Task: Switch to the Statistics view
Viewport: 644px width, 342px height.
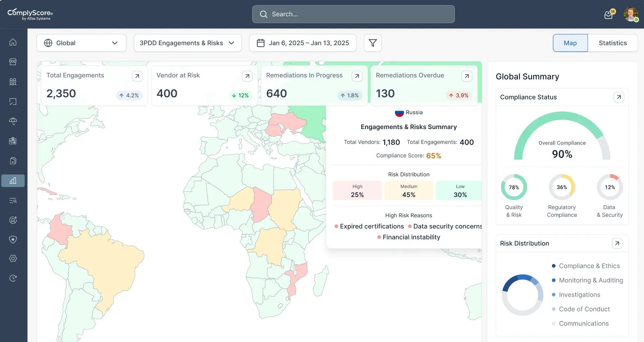Action: coord(613,43)
